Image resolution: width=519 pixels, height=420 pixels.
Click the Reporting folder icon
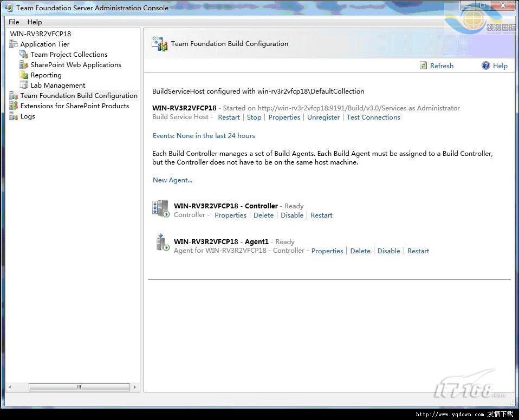24,75
